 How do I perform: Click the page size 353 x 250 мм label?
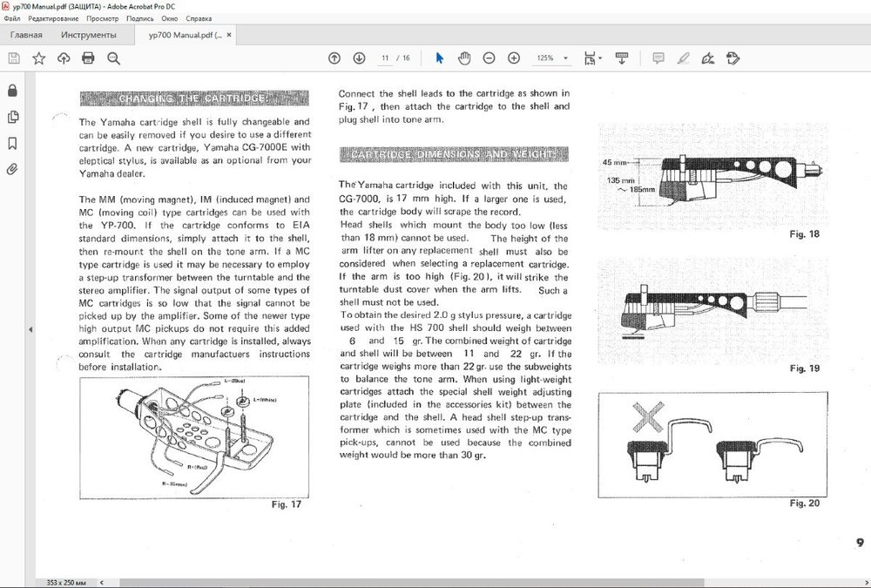[66, 583]
